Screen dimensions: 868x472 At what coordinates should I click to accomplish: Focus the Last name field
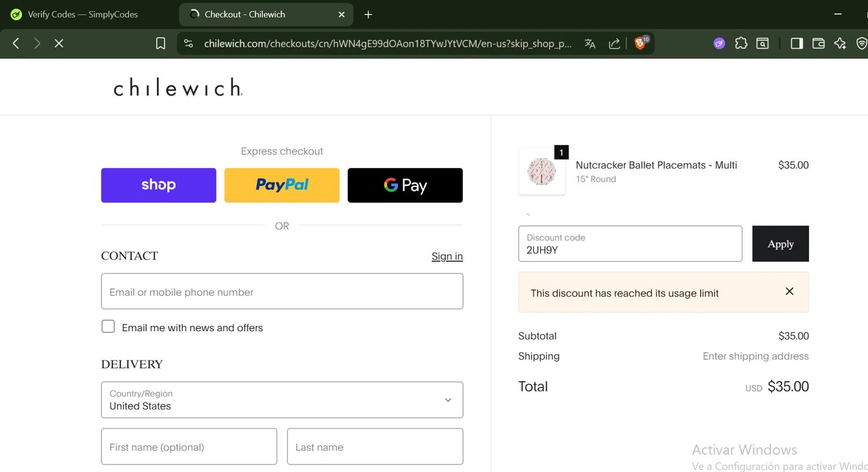[375, 447]
